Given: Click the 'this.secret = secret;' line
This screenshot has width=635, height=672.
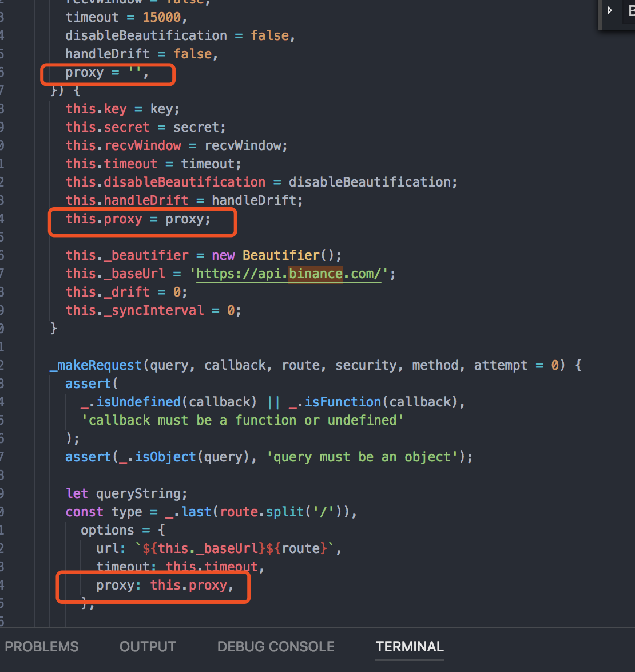Looking at the screenshot, I should click(145, 127).
